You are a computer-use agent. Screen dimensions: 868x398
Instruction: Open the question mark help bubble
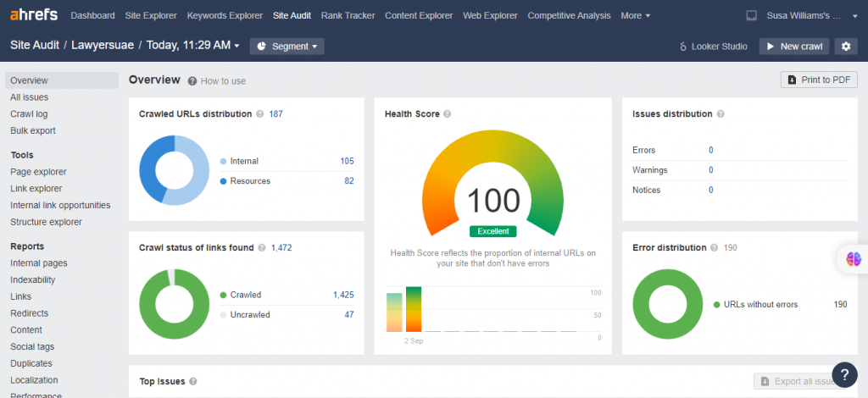(845, 375)
